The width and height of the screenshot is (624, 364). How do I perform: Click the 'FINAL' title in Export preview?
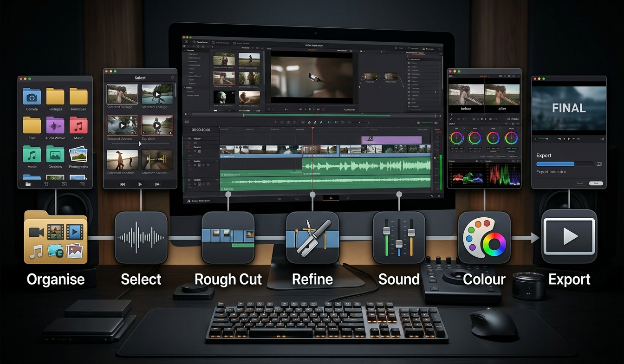tap(569, 108)
